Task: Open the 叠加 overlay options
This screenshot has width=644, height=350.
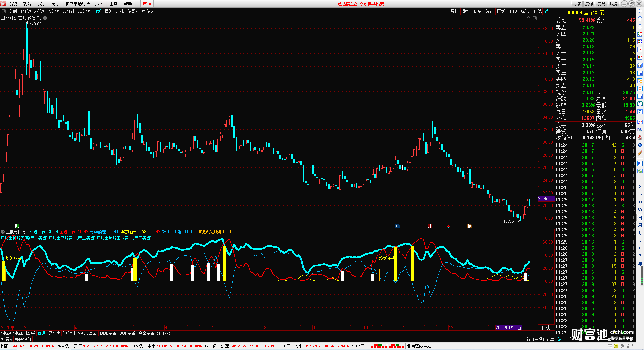Action: coord(466,11)
